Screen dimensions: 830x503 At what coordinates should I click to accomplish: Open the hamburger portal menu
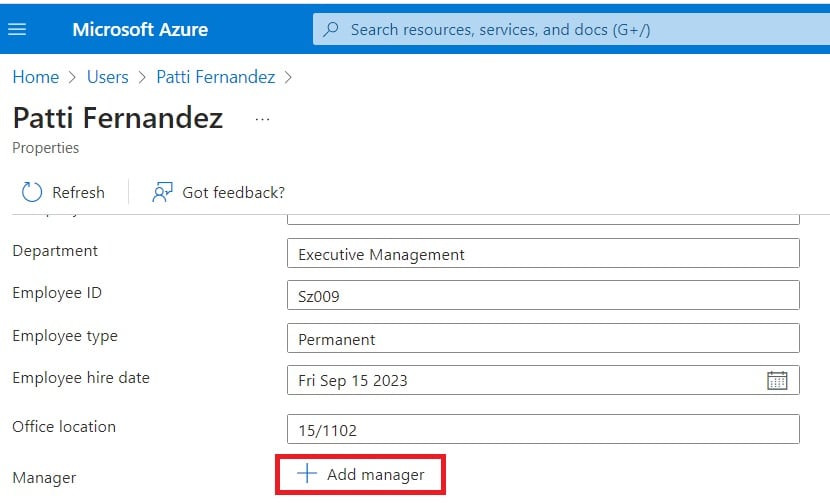[17, 29]
